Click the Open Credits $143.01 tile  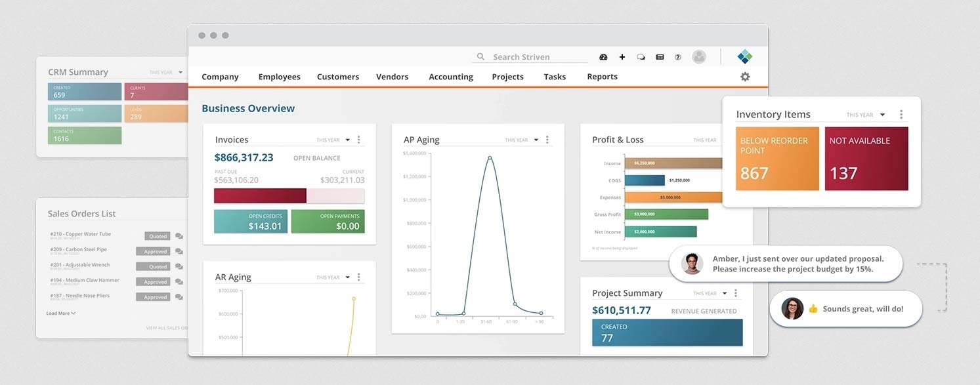[x=251, y=222]
